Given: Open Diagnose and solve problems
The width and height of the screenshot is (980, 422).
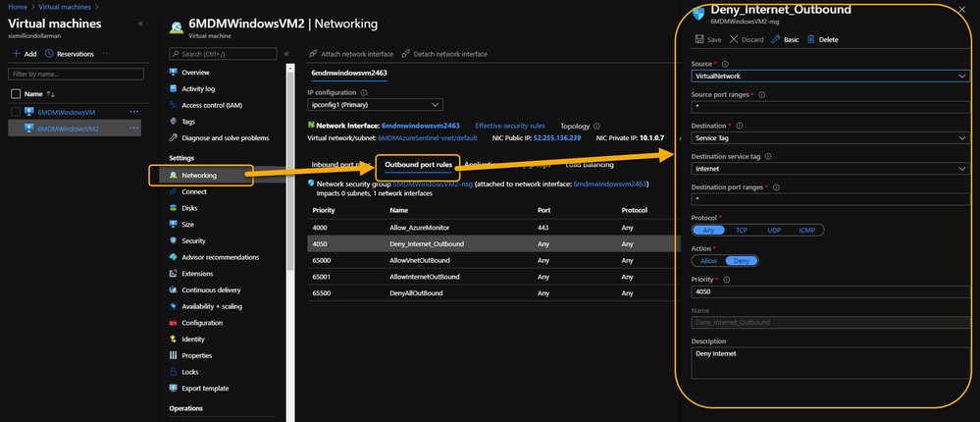Looking at the screenshot, I should (225, 137).
